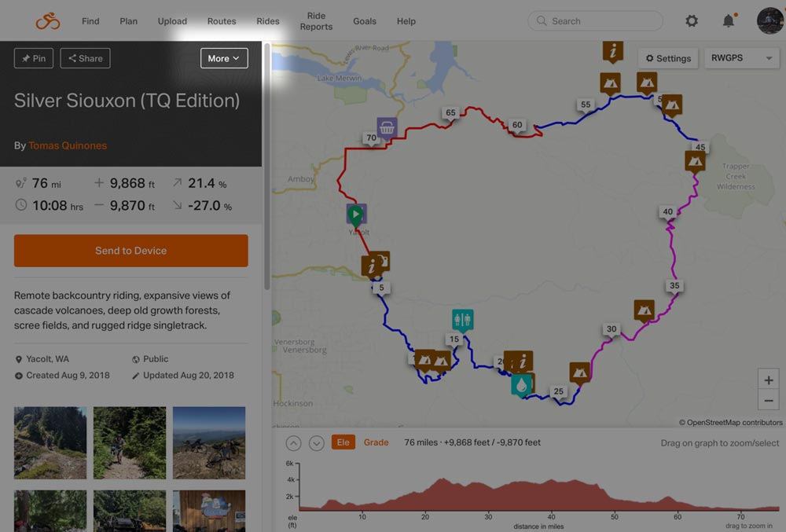Zoom in on the map
This screenshot has width=786, height=532.
coord(769,380)
